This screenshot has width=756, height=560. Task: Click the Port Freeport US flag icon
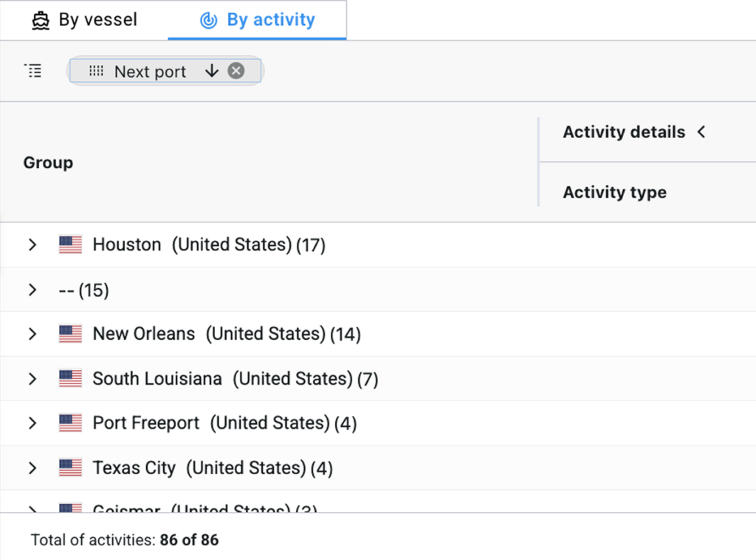(70, 423)
